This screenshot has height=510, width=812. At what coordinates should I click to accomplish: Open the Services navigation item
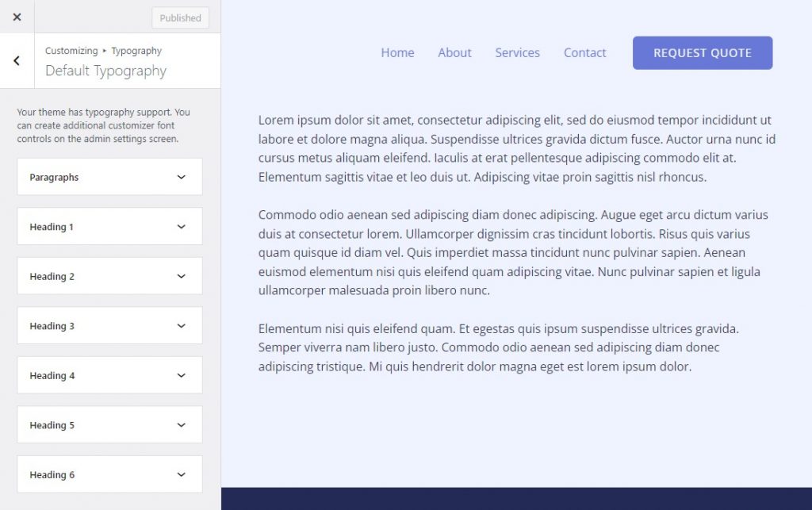[517, 52]
